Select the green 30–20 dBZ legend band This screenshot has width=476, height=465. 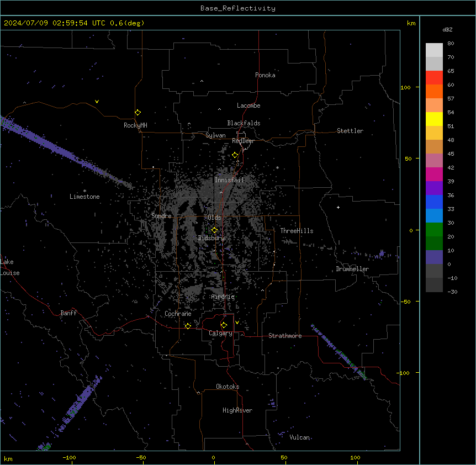point(434,230)
